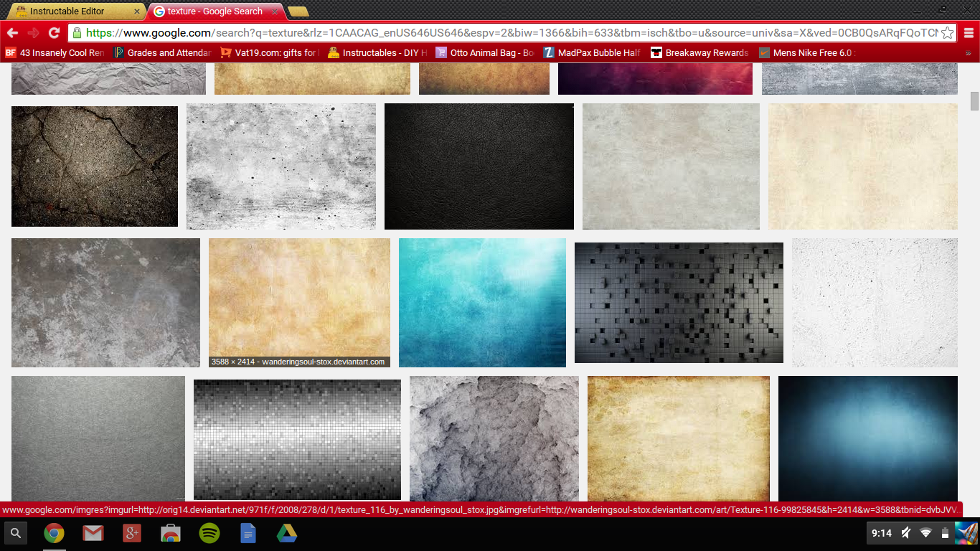Open the tan wanderingsoul-stox texture image
This screenshot has height=551, width=980.
(x=299, y=303)
